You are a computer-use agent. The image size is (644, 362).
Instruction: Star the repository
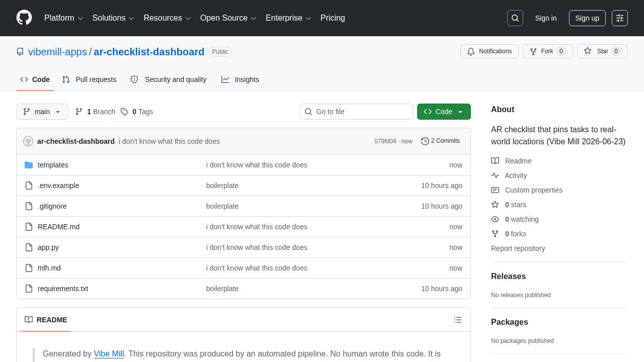pos(602,51)
